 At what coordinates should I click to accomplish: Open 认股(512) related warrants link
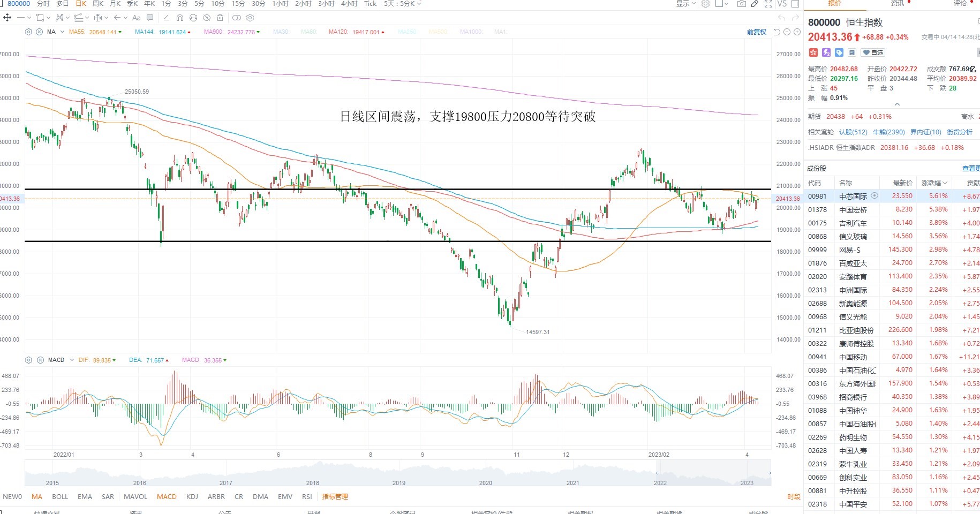853,132
